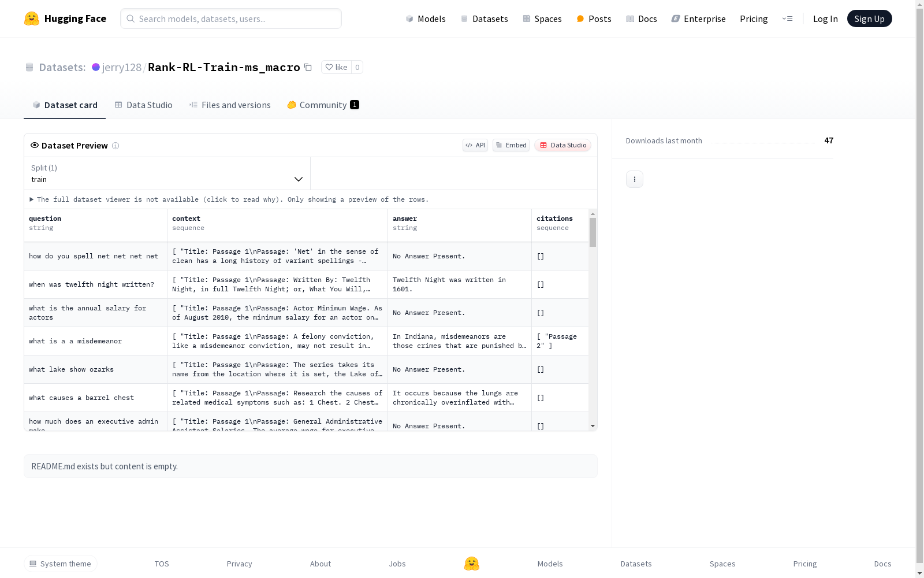Open Docs in top navigation
This screenshot has width=924, height=578.
[642, 18]
